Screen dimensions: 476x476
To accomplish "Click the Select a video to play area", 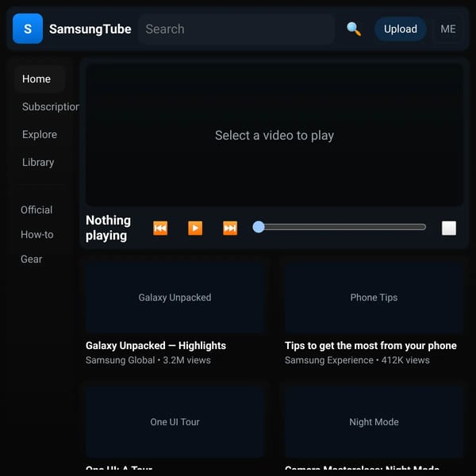I will [274, 135].
